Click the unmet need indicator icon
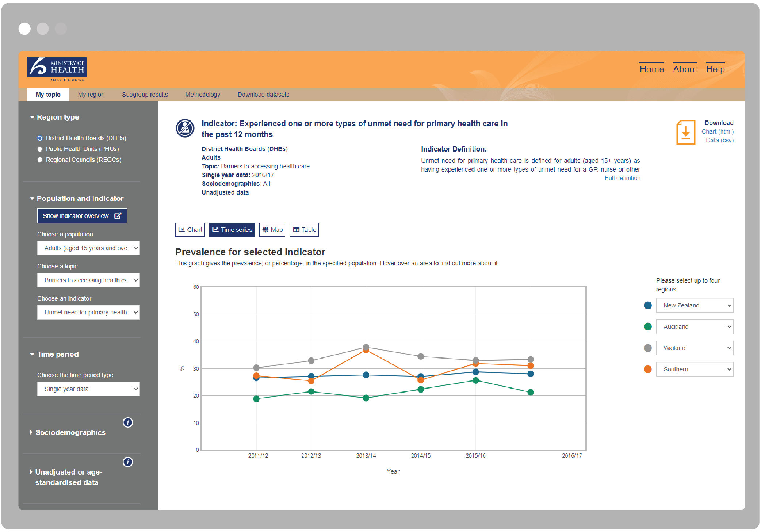The height and width of the screenshot is (532, 761). (x=185, y=128)
